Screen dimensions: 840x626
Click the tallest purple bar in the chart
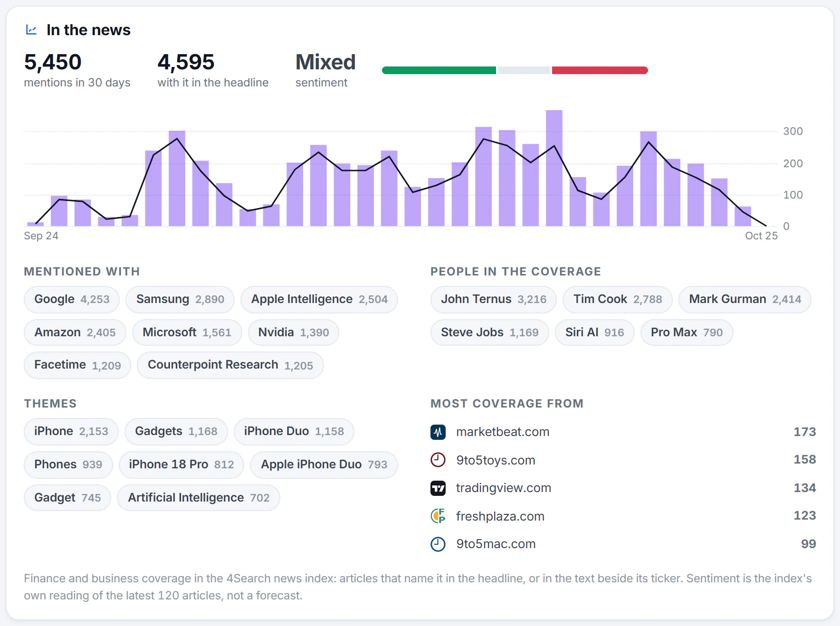click(x=554, y=168)
